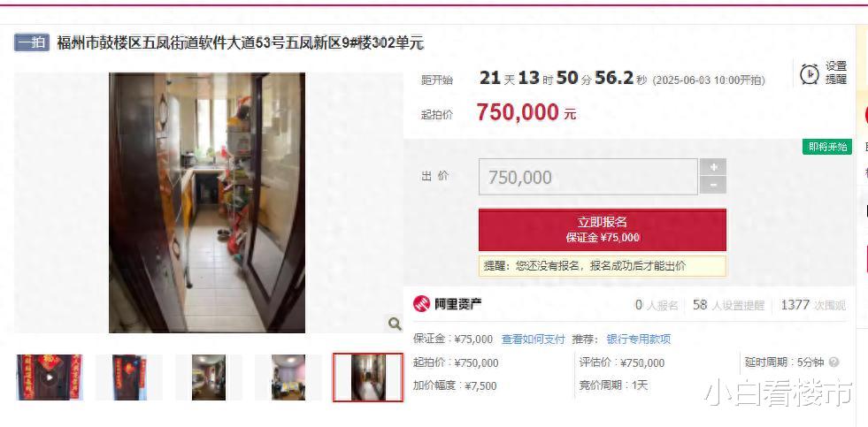Increase bid with the plus button

click(x=713, y=167)
